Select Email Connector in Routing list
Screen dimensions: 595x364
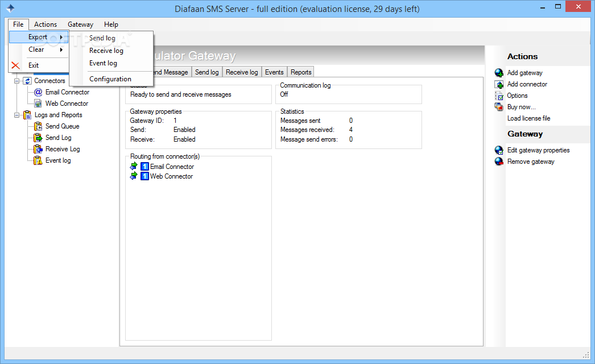click(172, 167)
